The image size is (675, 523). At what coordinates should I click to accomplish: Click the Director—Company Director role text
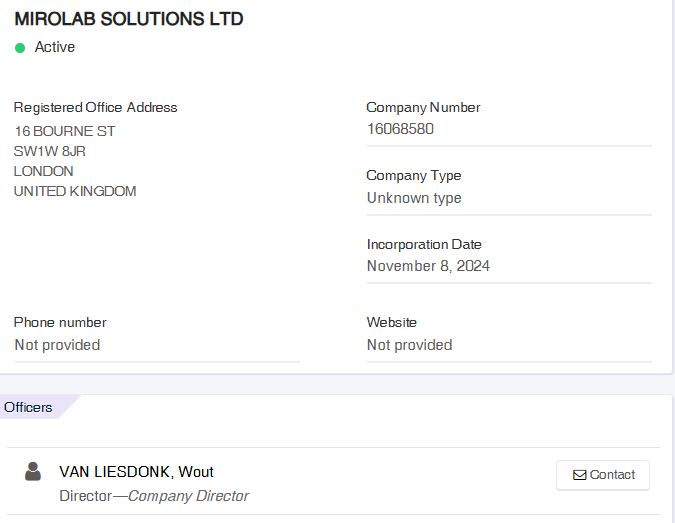coord(154,496)
